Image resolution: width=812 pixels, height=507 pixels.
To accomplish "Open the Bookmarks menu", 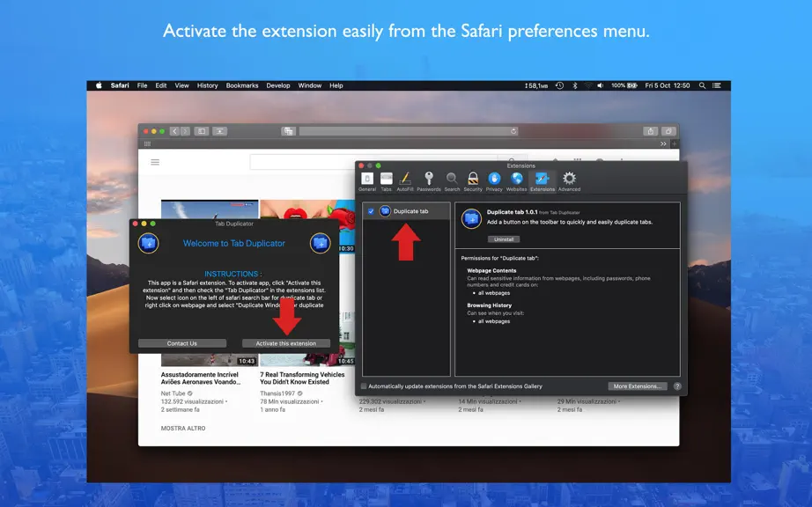I will (242, 86).
